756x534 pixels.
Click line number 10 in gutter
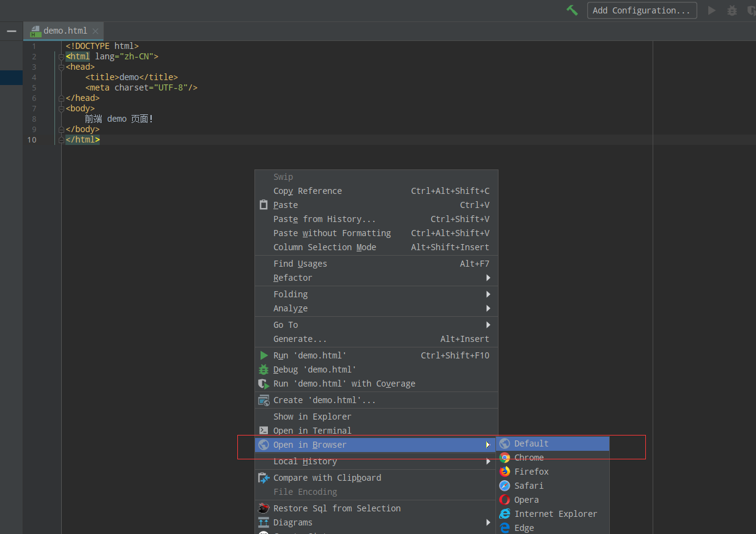31,139
